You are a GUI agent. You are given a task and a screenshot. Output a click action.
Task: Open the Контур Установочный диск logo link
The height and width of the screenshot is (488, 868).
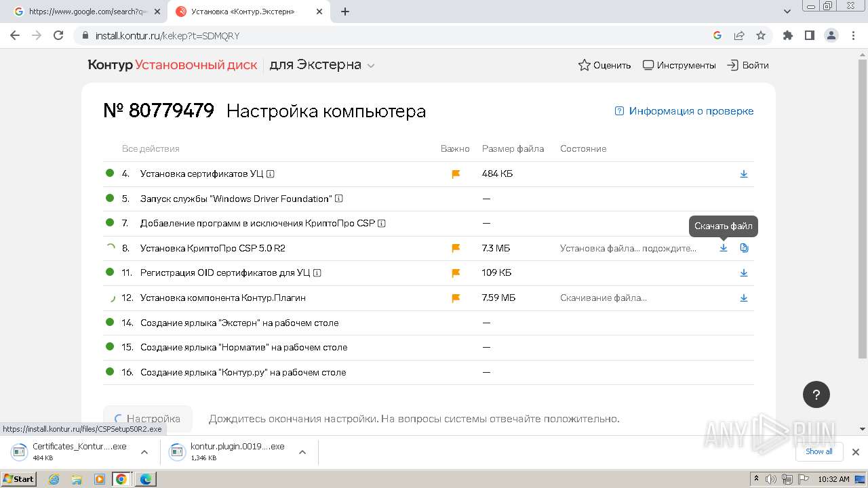[172, 65]
